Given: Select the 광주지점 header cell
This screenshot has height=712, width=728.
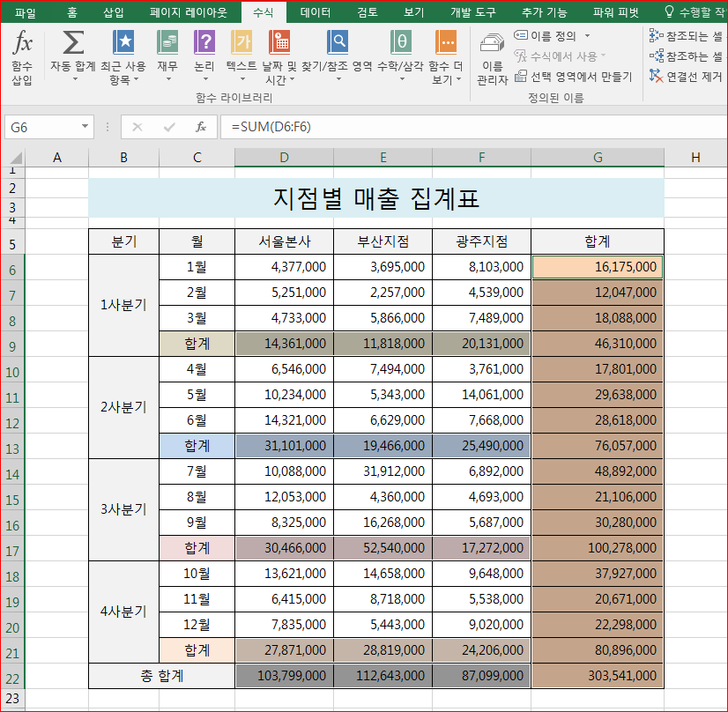Looking at the screenshot, I should (x=481, y=241).
